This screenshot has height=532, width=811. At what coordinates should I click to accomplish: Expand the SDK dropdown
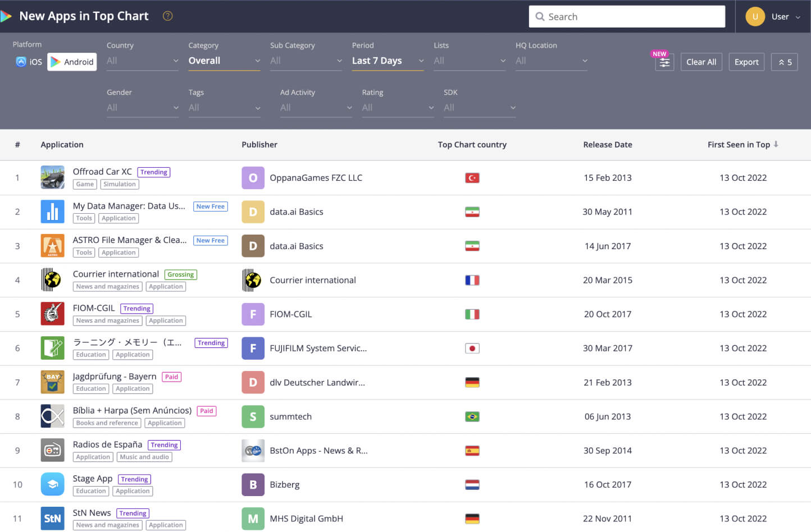tap(480, 108)
